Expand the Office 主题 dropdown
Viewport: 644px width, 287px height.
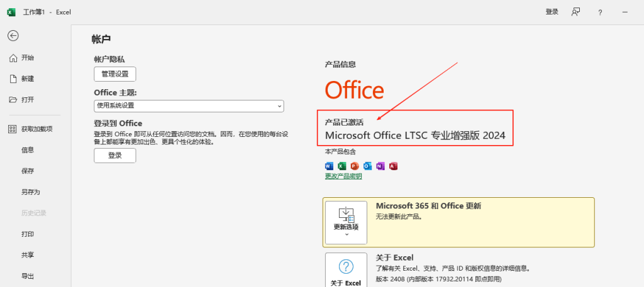pos(189,106)
